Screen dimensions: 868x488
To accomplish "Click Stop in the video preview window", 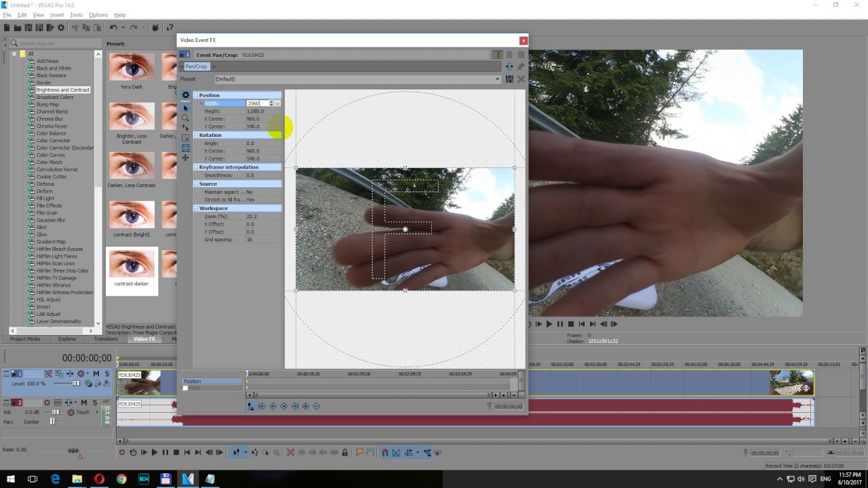I will [571, 324].
